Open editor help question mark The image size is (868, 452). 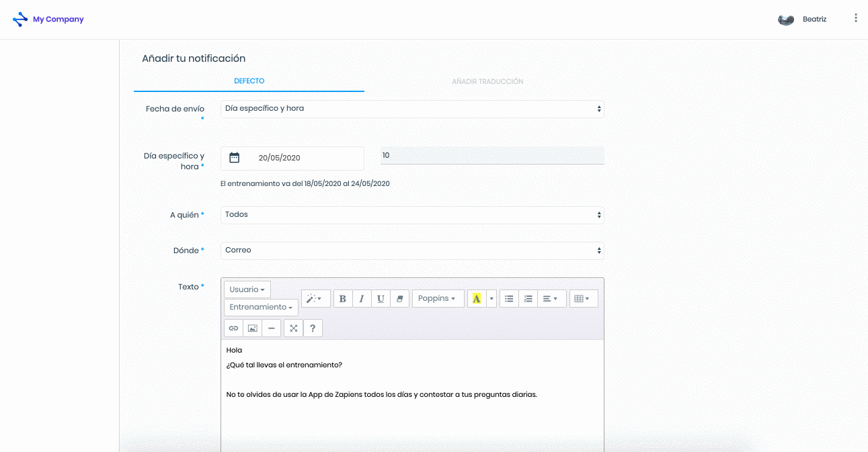[313, 328]
